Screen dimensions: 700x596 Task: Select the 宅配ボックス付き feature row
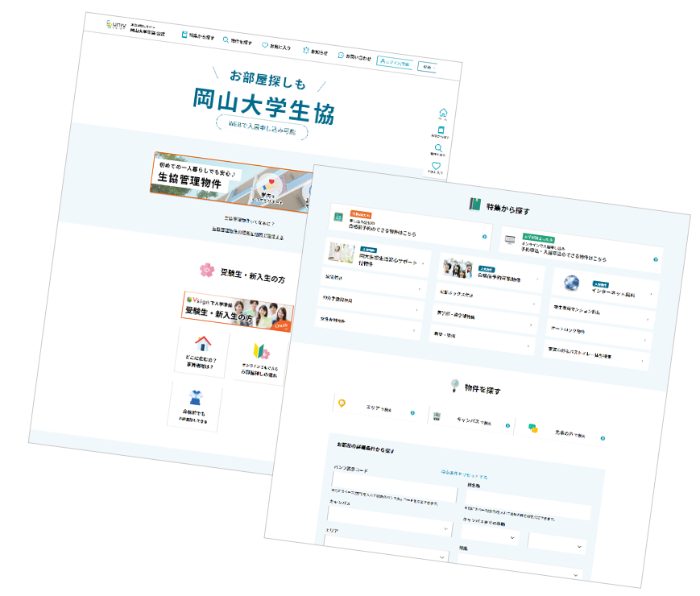pos(488,298)
